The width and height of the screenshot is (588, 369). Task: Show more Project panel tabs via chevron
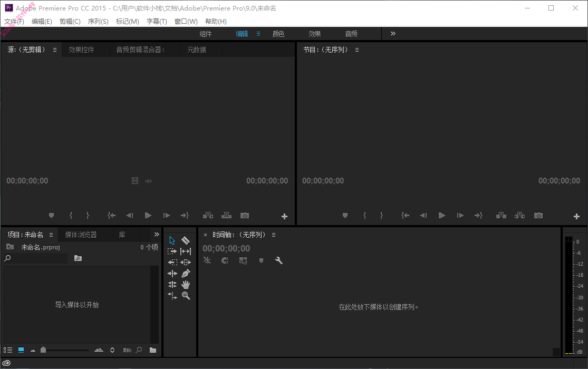(157, 235)
